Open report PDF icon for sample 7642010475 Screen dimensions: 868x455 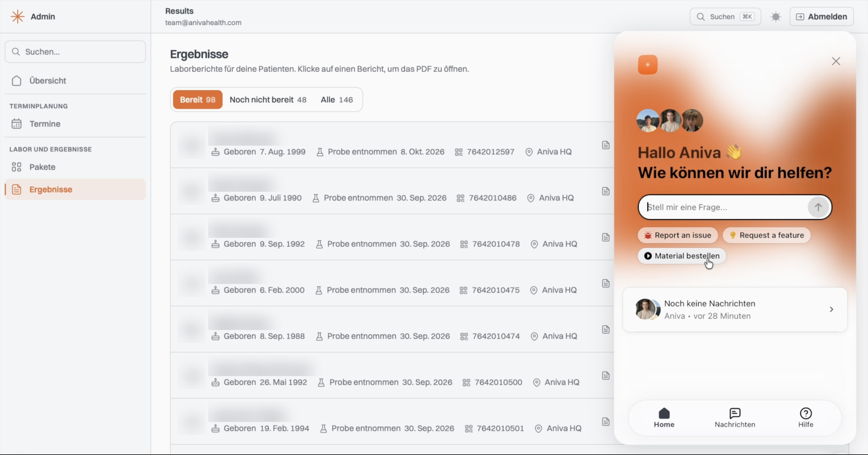point(606,283)
